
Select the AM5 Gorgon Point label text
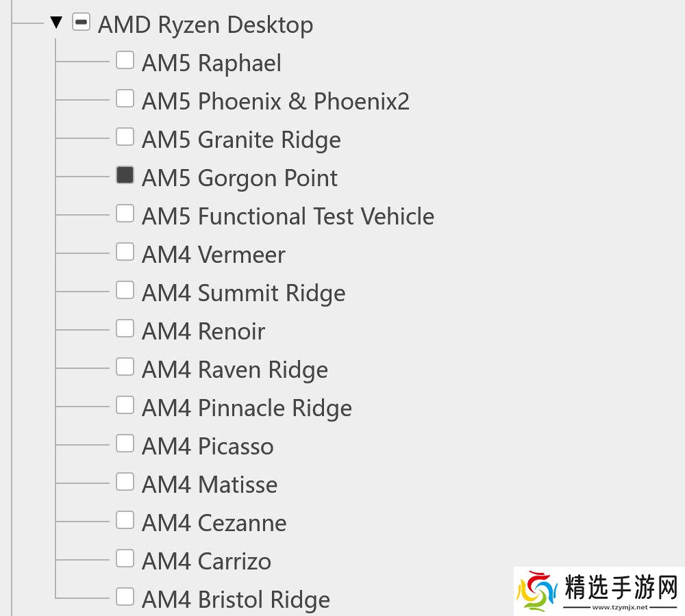click(239, 179)
